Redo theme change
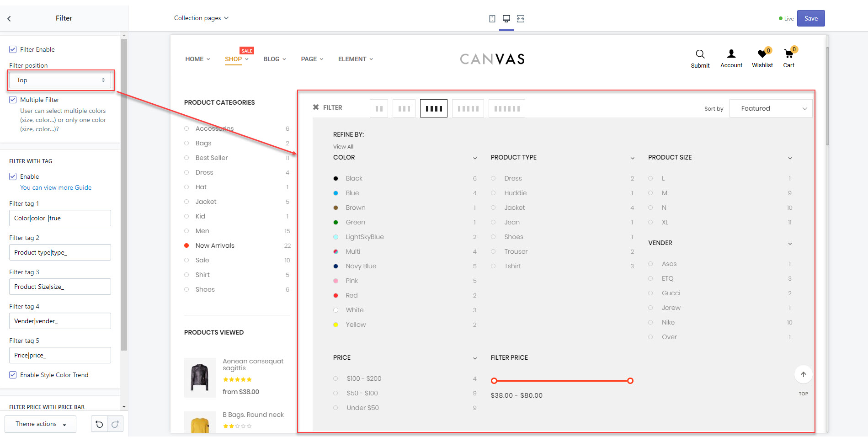This screenshot has width=868, height=442. point(115,424)
